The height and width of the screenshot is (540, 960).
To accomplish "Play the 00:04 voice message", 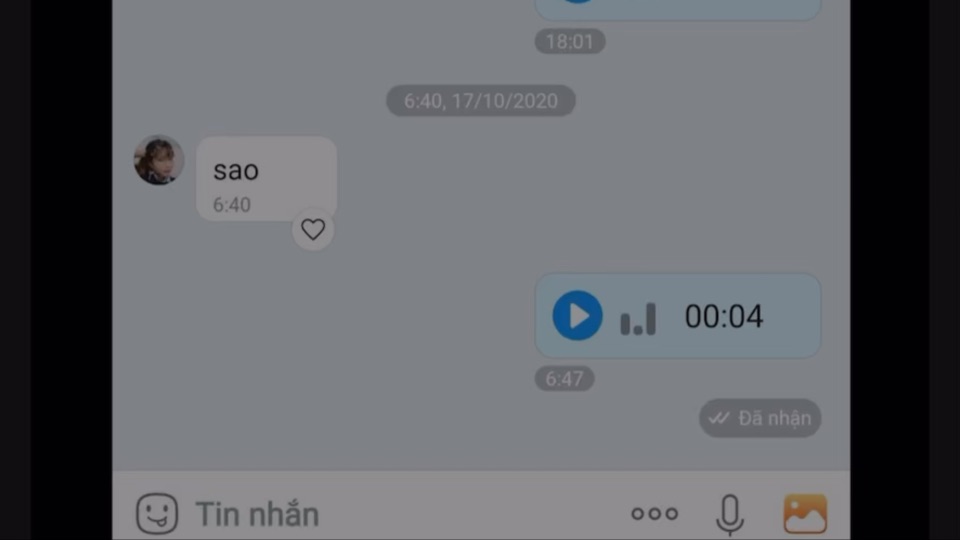I will tap(577, 316).
